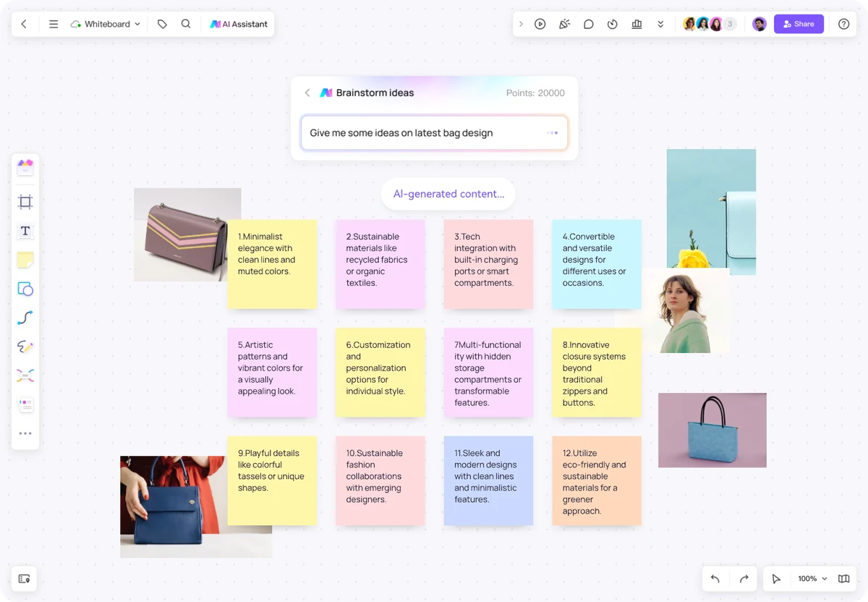Image resolution: width=868 pixels, height=602 pixels.
Task: Open comments with the speech bubble icon
Action: [589, 24]
